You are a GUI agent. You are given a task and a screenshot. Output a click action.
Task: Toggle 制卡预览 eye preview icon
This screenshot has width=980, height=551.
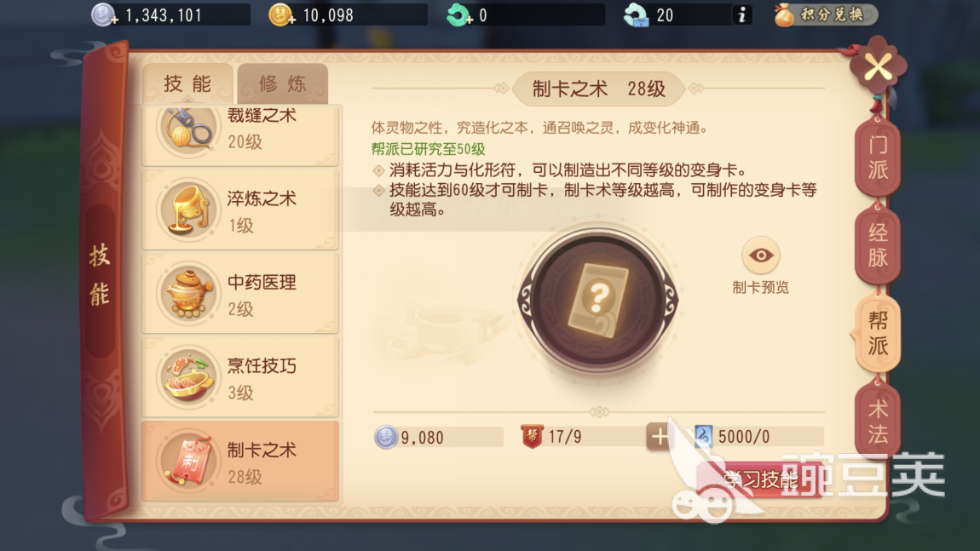tap(761, 255)
